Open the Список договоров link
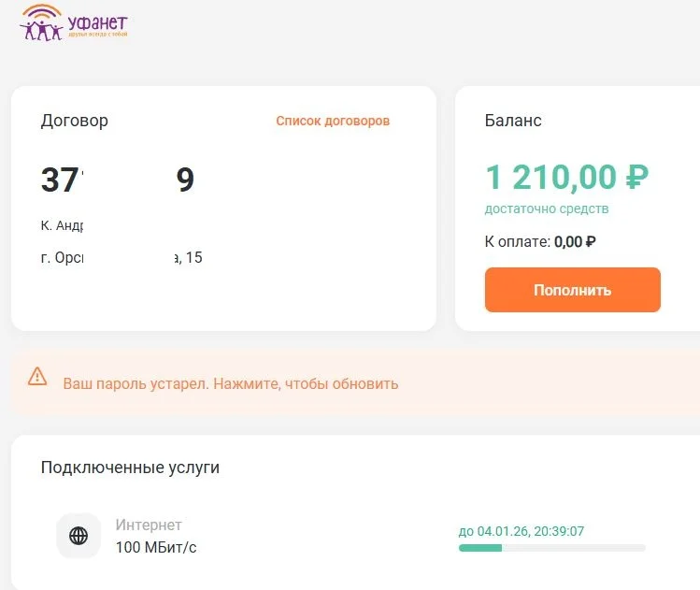Image resolution: width=700 pixels, height=590 pixels. (x=333, y=121)
